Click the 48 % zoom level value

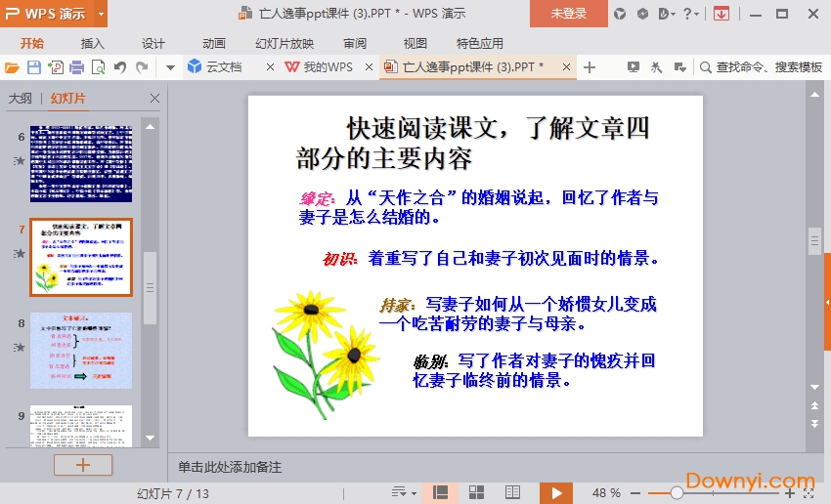coord(606,493)
